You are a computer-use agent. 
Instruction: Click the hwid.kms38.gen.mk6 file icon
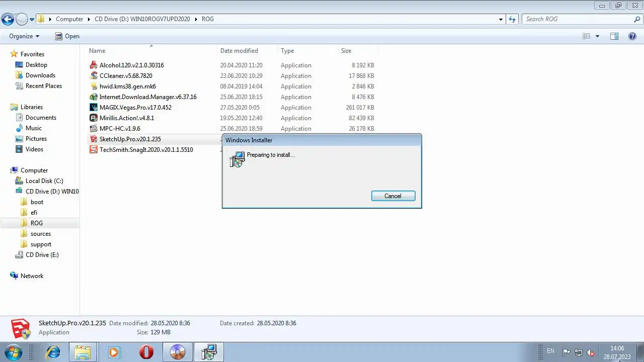point(94,86)
